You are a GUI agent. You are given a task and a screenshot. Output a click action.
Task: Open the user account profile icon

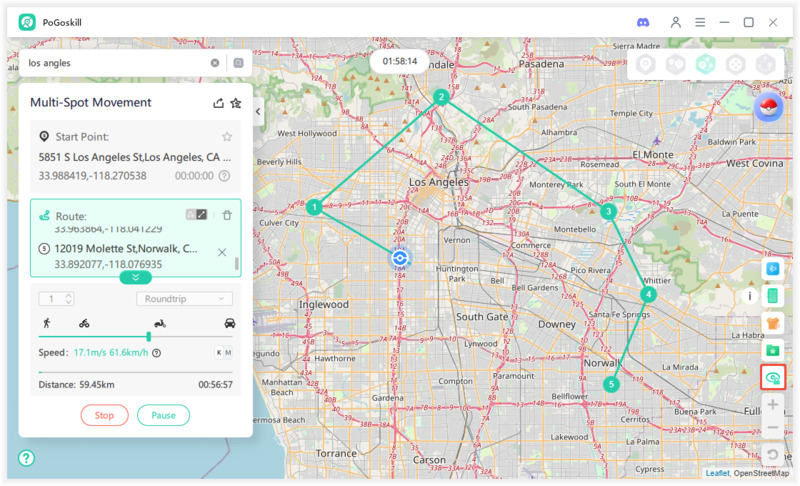[x=676, y=22]
